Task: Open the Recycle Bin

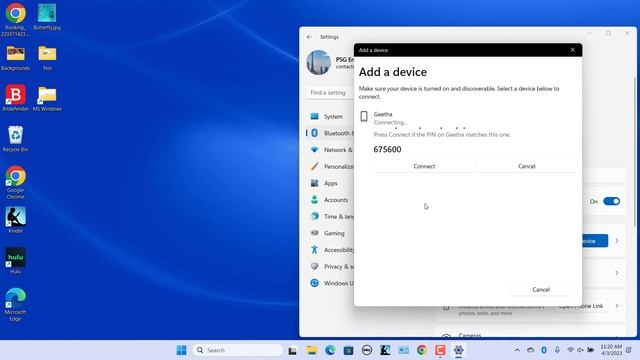Action: 16,139
